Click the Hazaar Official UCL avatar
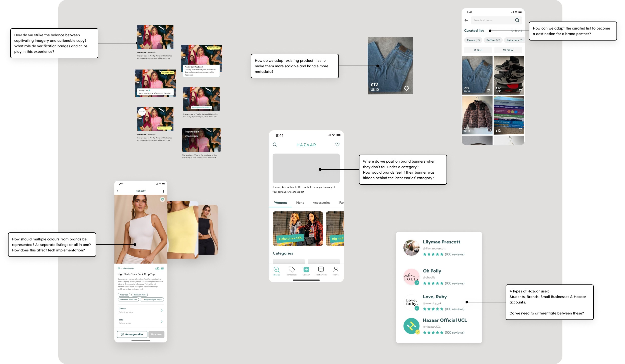Image resolution: width=625 pixels, height=364 pixels. pos(411,326)
